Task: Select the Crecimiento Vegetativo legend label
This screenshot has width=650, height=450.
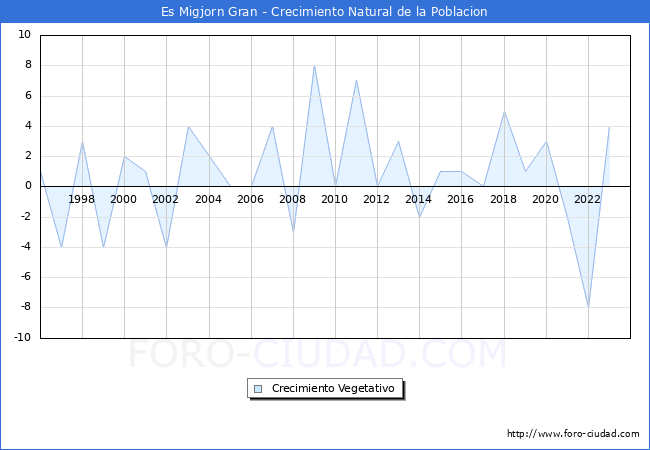Action: (x=333, y=389)
